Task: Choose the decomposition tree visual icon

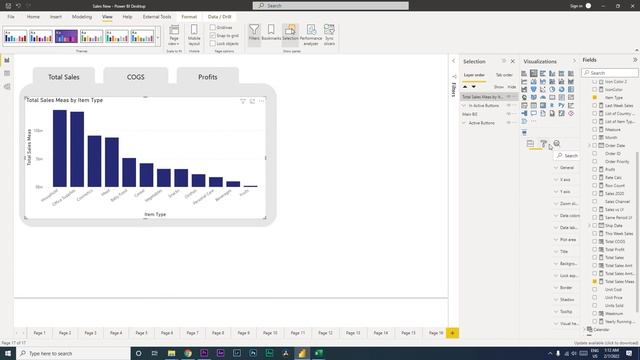Action: [x=524, y=113]
